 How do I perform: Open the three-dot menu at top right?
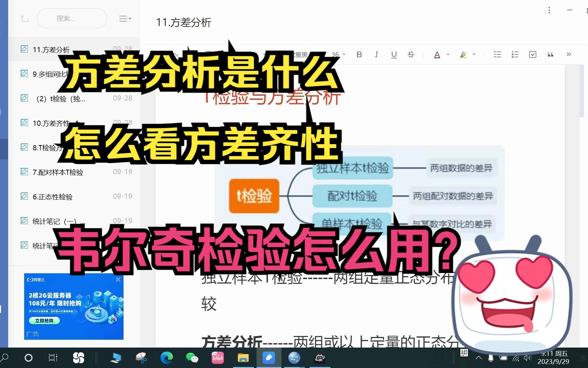549,11
